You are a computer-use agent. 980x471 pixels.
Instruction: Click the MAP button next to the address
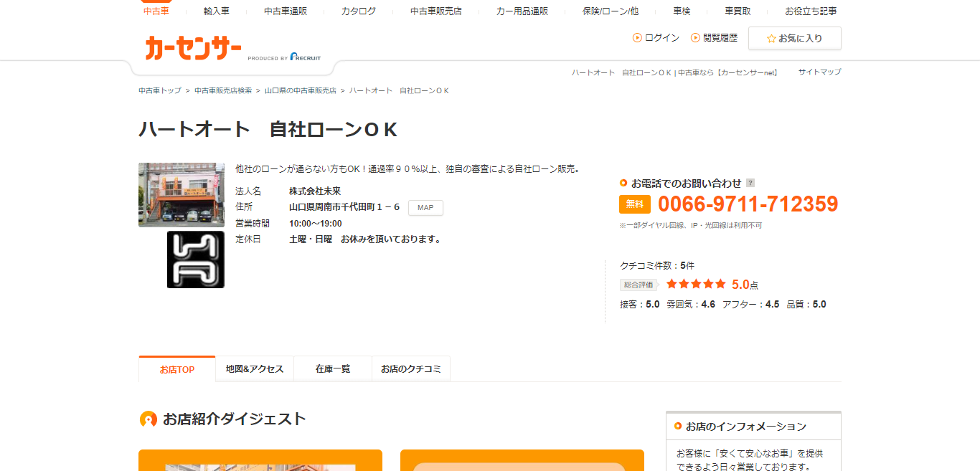(425, 207)
